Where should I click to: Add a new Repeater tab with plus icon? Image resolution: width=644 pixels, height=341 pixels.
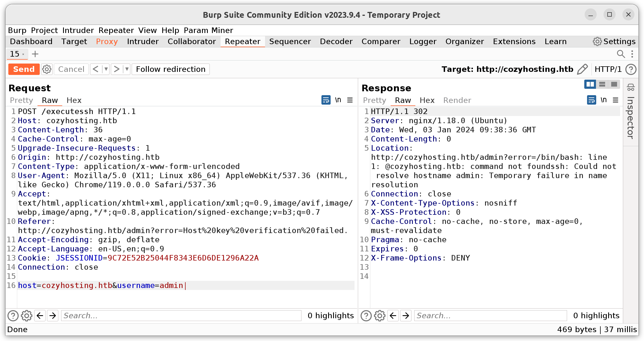[x=35, y=54]
